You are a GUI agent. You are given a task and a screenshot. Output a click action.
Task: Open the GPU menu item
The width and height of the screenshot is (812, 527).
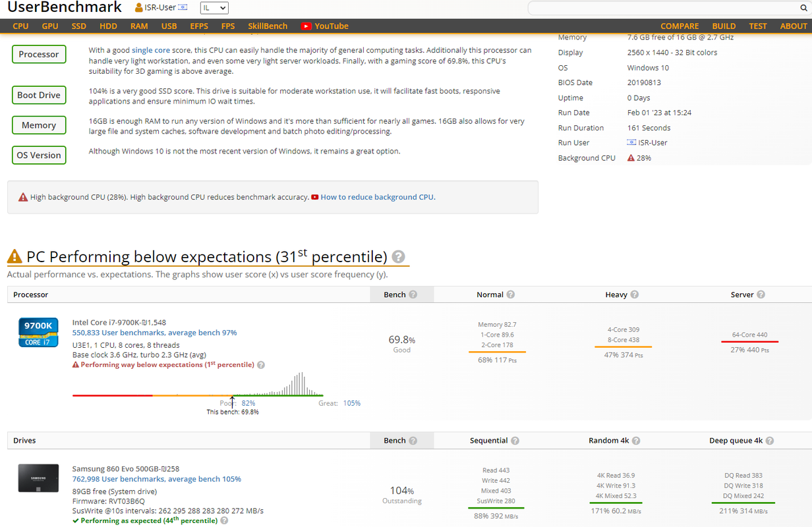(50, 26)
